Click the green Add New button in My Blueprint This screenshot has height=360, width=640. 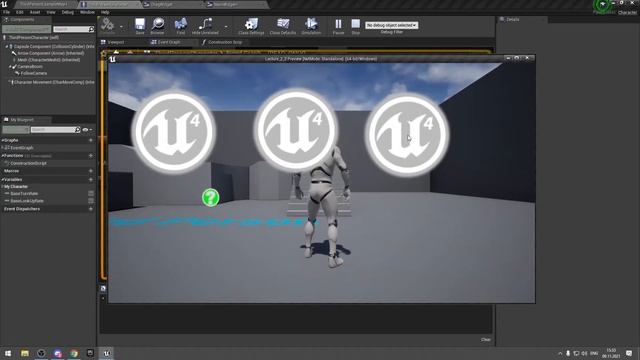click(x=16, y=130)
